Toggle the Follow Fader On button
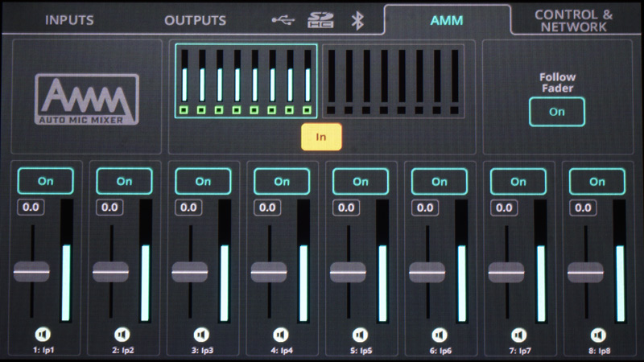The height and width of the screenshot is (362, 644). click(x=557, y=112)
